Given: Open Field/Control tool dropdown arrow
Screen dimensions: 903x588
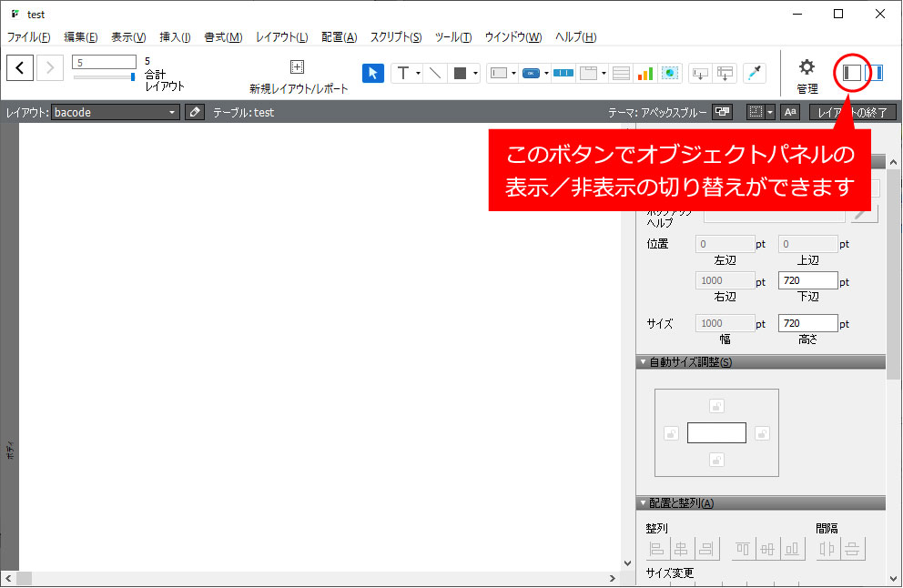Looking at the screenshot, I should 513,73.
